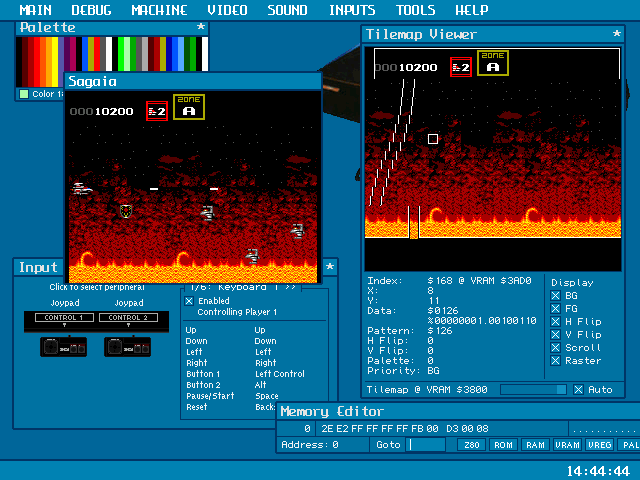This screenshot has height=480, width=640.
Task: Pick the light gray stripe in the Palette
Action: [145, 54]
